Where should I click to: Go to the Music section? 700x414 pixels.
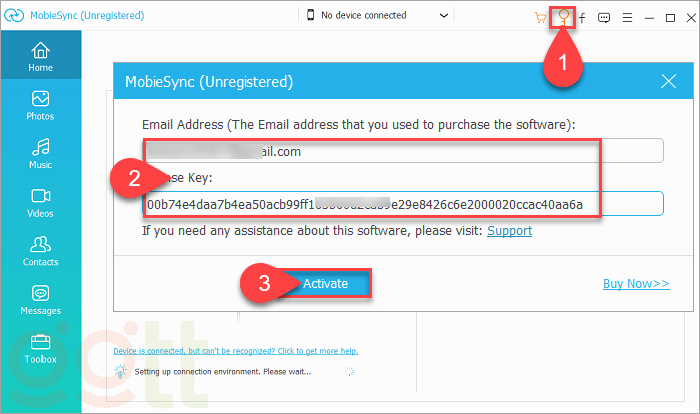coord(40,154)
